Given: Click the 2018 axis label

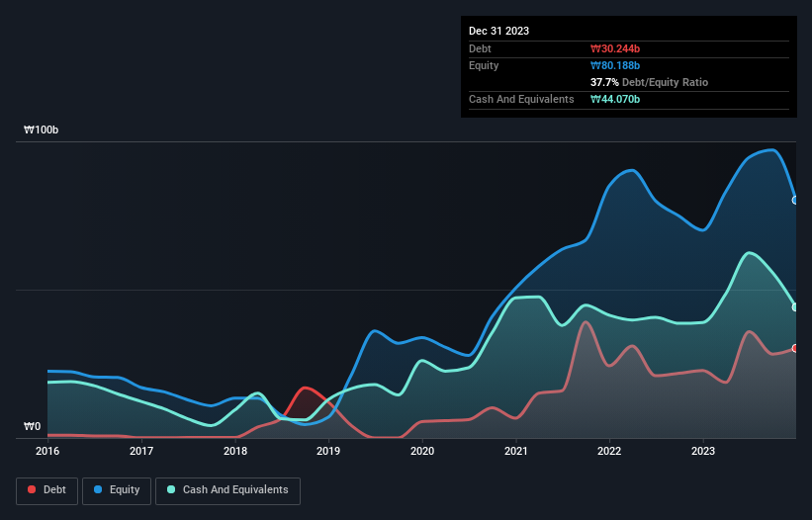Looking at the screenshot, I should (x=235, y=451).
